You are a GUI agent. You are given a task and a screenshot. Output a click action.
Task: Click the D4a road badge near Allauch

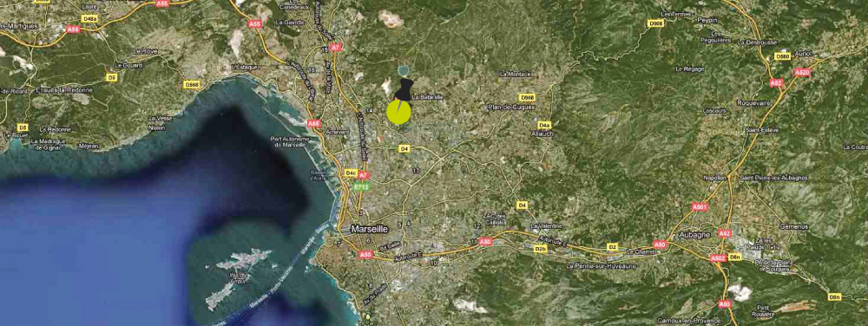[x=544, y=125]
